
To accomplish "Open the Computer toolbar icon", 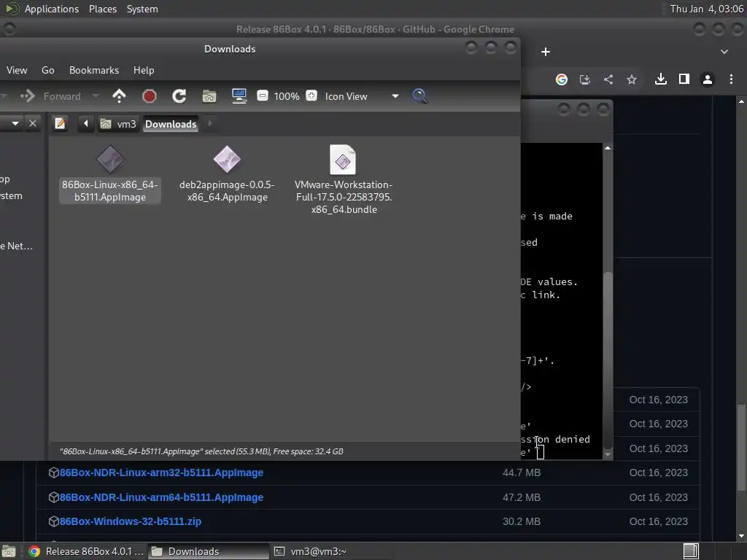I will [239, 96].
